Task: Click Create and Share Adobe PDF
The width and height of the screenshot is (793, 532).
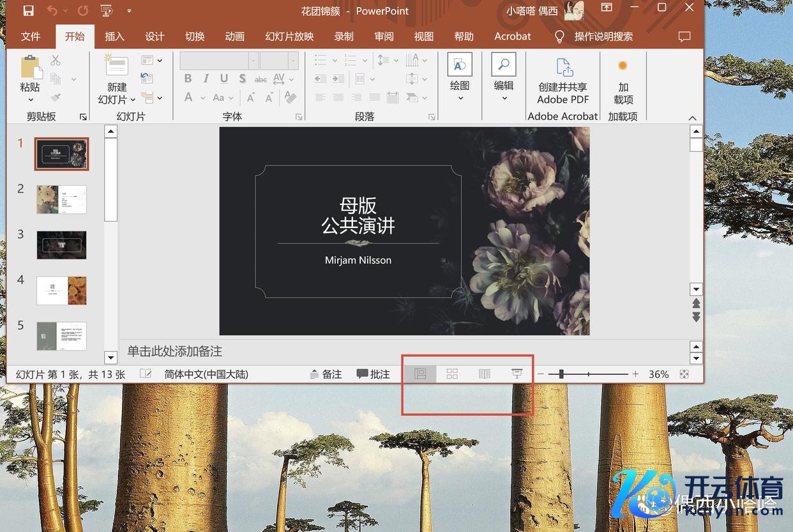Action: (563, 80)
